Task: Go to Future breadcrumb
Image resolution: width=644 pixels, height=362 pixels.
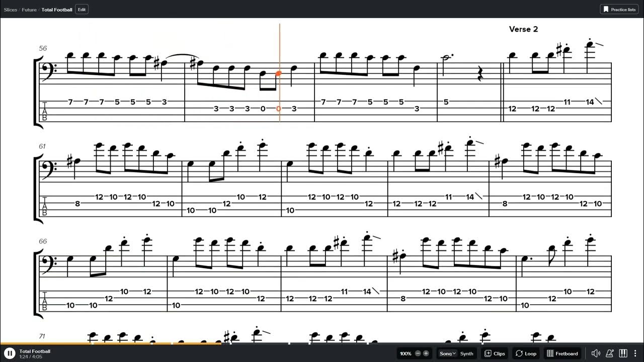Action: 29,10
